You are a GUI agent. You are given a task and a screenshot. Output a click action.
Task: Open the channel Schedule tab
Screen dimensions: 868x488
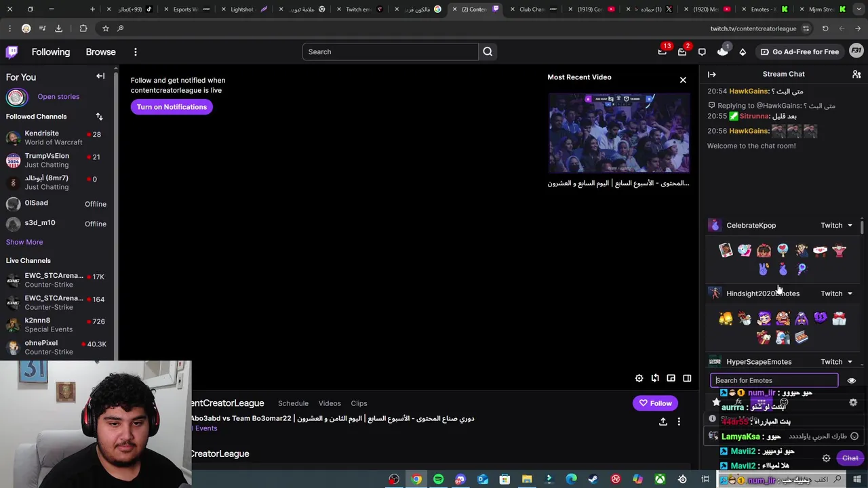pos(293,403)
